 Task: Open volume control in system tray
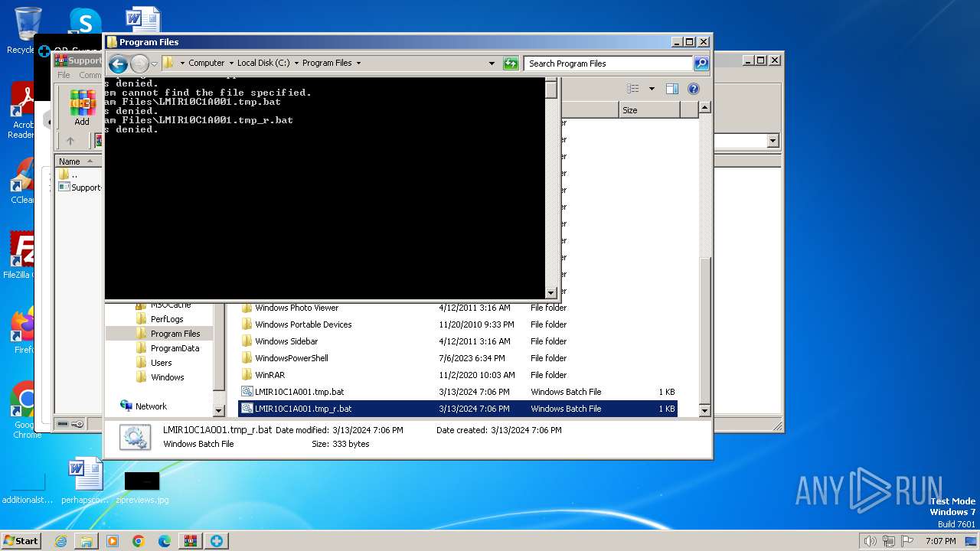pos(870,541)
